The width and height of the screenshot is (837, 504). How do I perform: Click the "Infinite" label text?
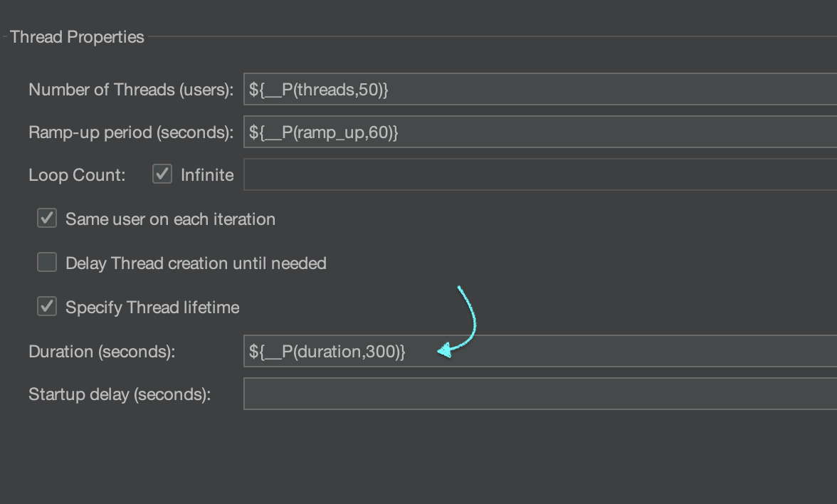point(207,175)
